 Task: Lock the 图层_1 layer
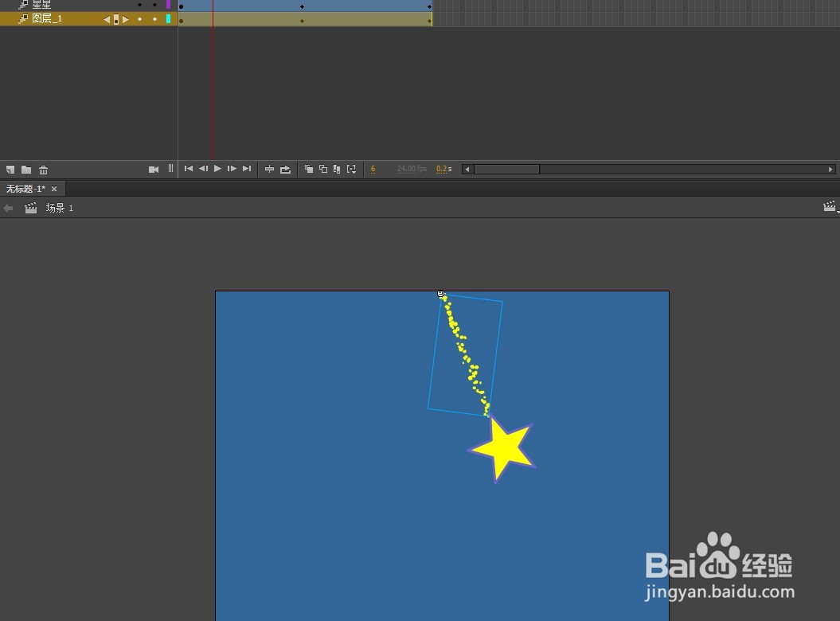154,18
